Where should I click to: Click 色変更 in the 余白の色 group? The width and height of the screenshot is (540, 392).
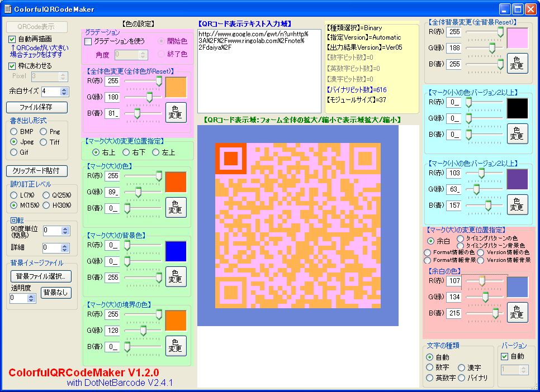[518, 313]
